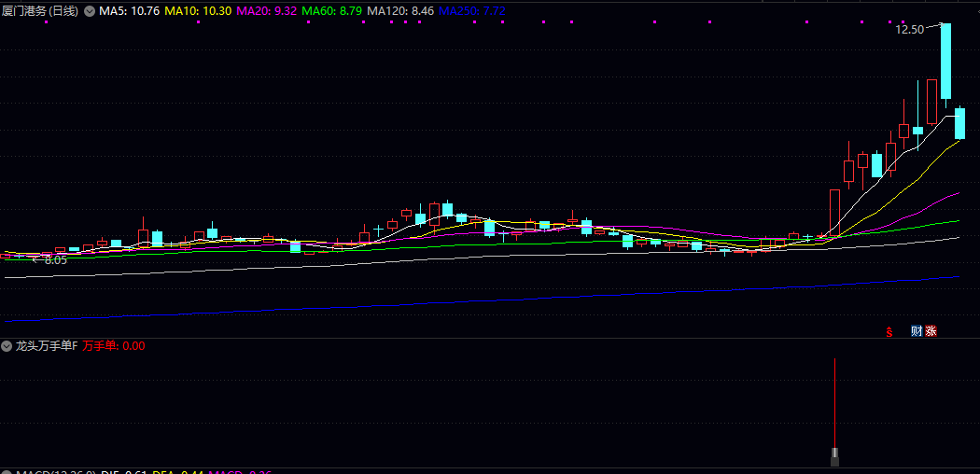This screenshot has width=980, height=474.
Task: Select the MA5 moving average label
Action: [129, 11]
